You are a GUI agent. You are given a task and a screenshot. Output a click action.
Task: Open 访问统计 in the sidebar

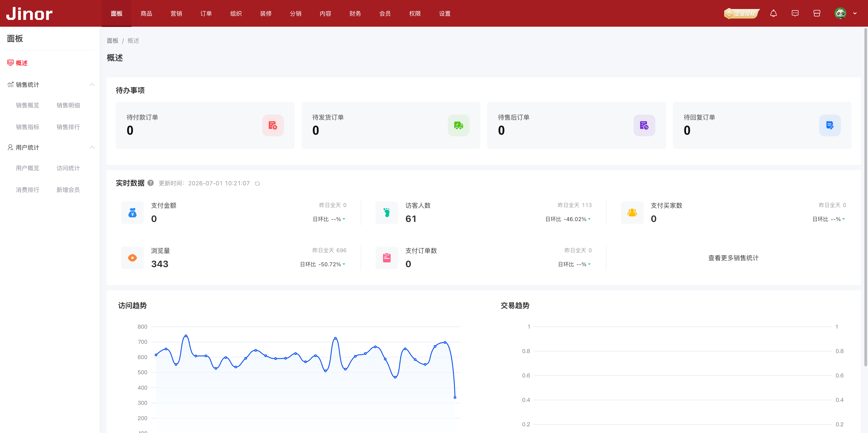click(68, 168)
